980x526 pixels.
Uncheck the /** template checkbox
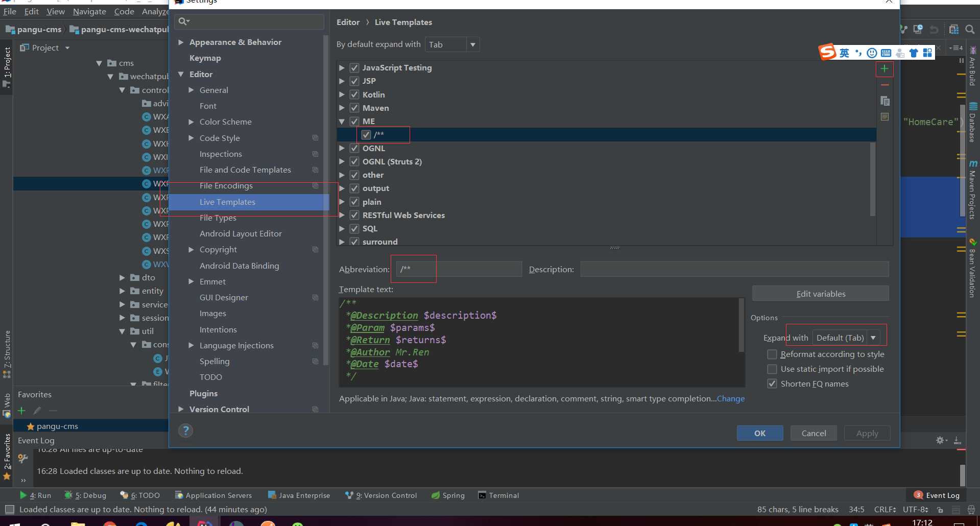tap(366, 135)
